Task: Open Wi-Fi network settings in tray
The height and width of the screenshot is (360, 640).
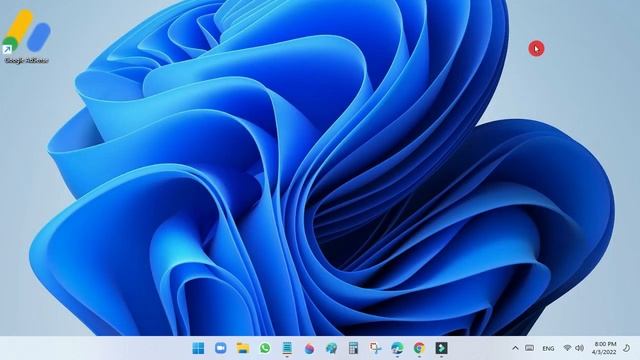Action: coord(567,348)
